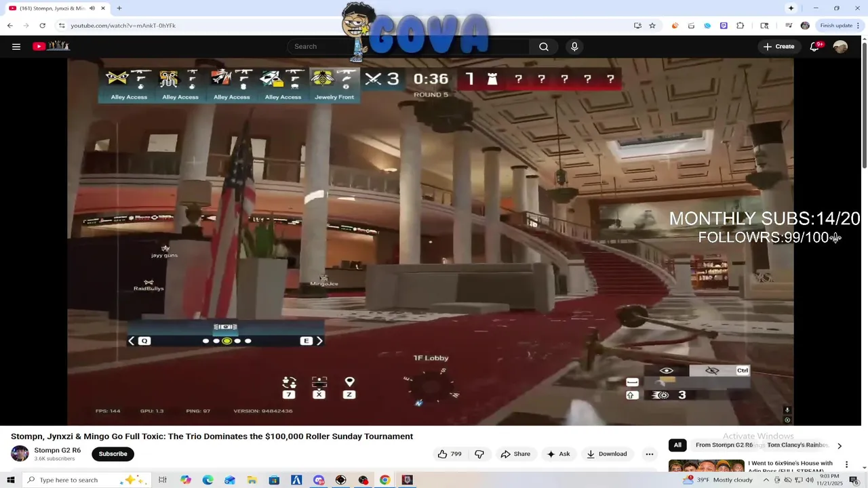Click the Ask button
This screenshot has width=868, height=488.
558,454
